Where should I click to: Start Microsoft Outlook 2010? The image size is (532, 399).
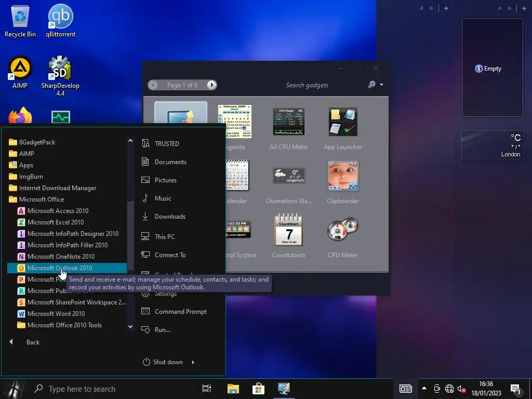(67, 268)
